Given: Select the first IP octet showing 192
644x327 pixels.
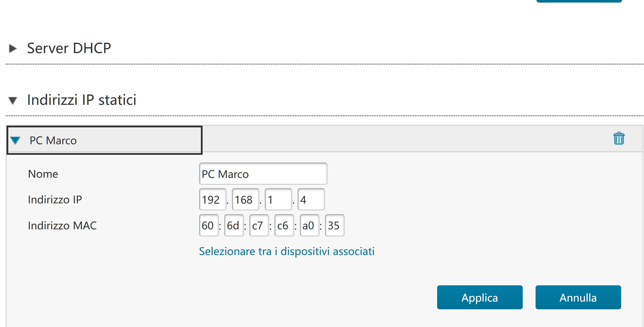Looking at the screenshot, I should coord(212,199).
